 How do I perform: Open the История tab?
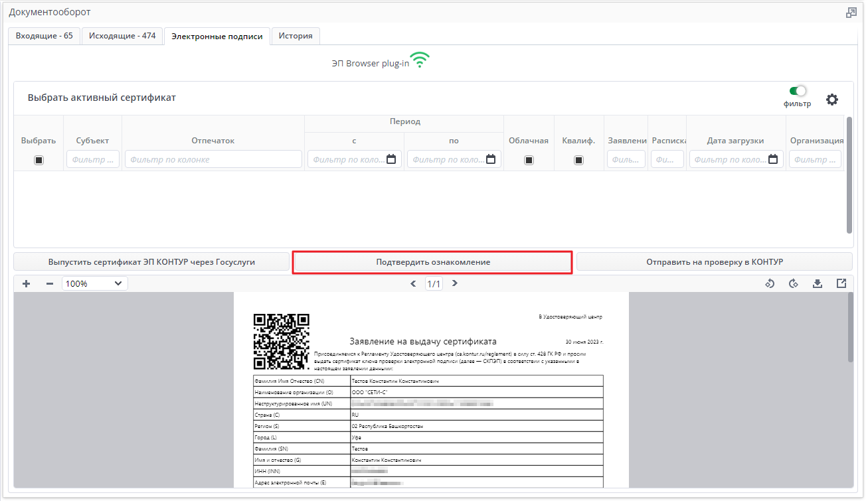point(296,36)
